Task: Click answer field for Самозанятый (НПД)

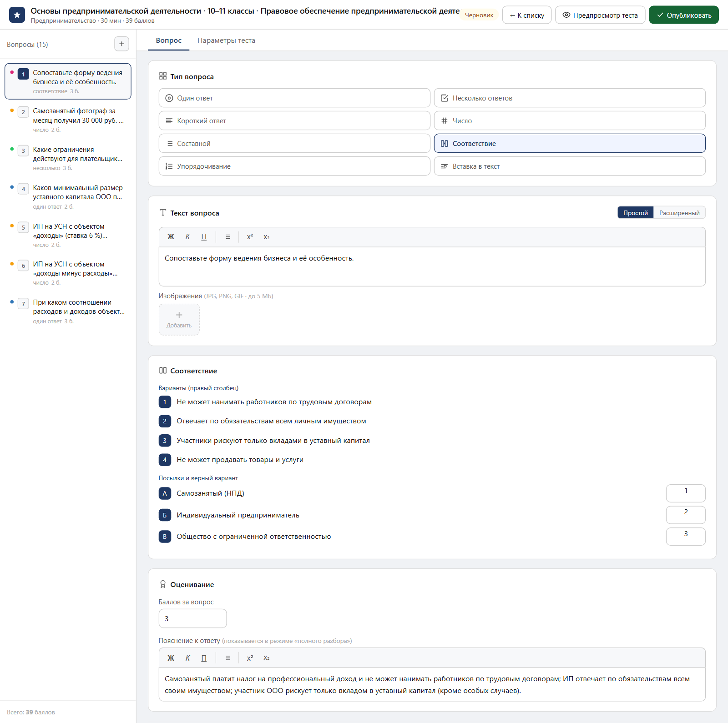Action: coord(686,493)
